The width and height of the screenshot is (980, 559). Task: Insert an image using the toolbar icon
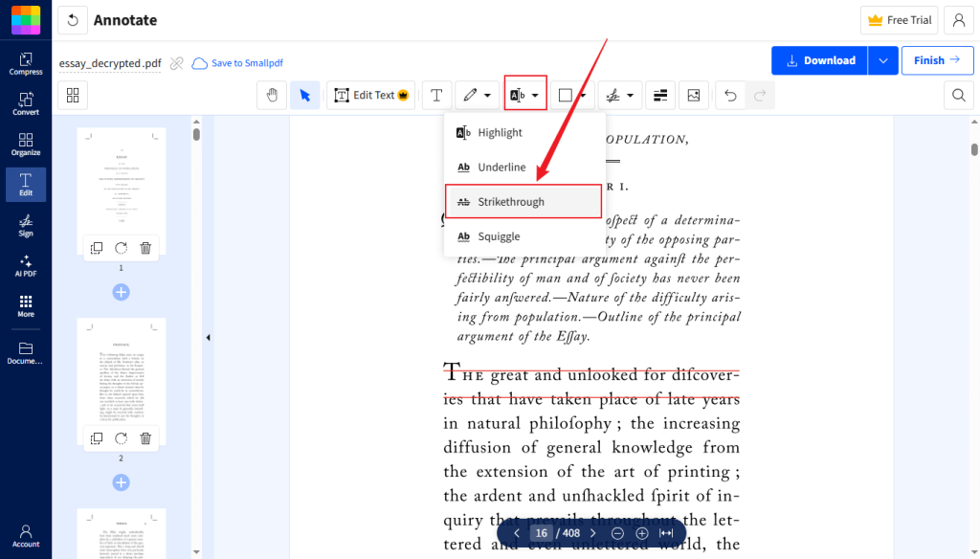click(693, 95)
